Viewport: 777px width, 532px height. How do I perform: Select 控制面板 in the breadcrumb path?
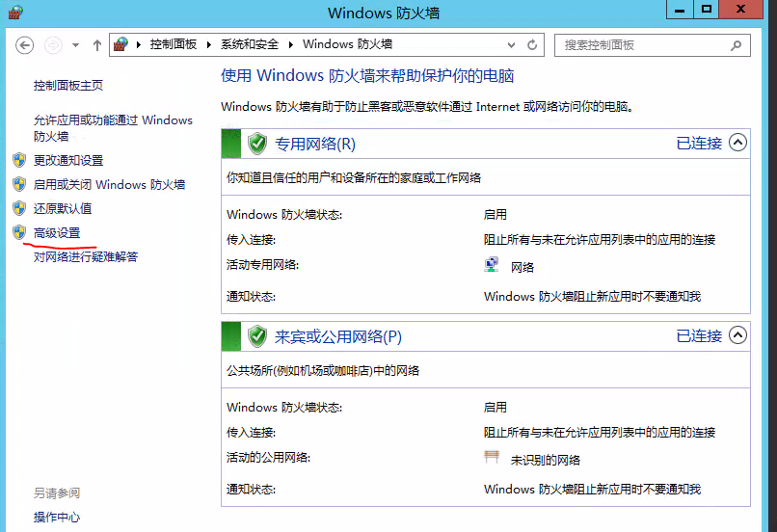pyautogui.click(x=174, y=44)
